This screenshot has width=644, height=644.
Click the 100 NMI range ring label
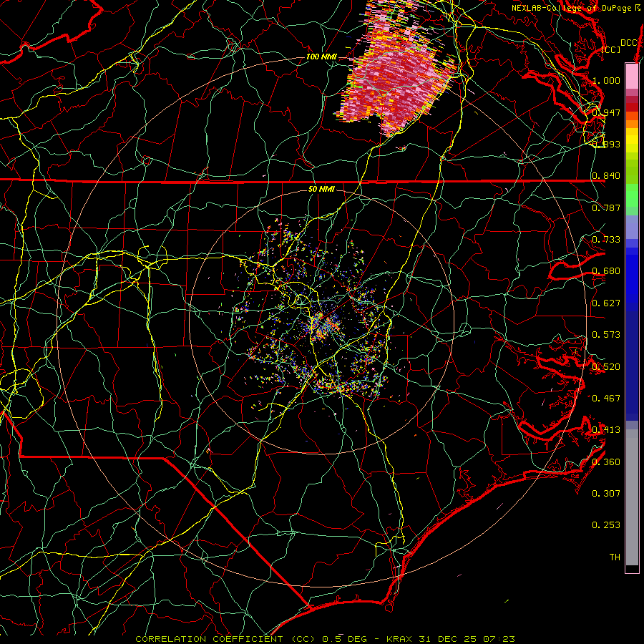[x=321, y=57]
